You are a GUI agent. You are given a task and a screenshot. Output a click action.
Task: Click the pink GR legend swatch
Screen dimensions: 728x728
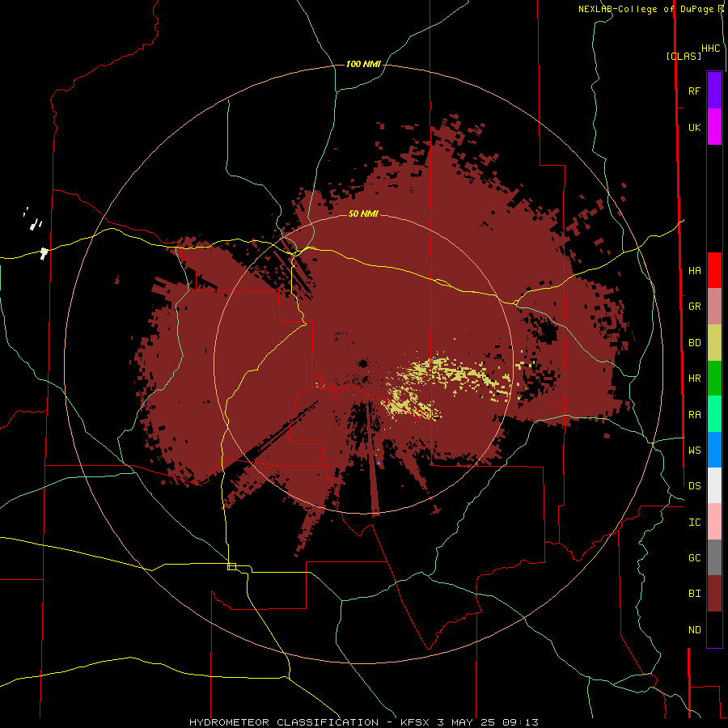pos(714,307)
